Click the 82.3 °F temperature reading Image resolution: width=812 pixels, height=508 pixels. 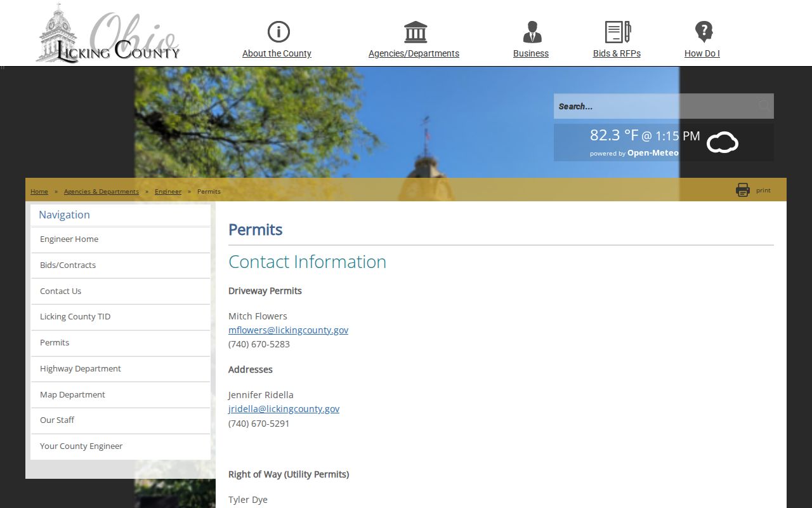click(614, 135)
